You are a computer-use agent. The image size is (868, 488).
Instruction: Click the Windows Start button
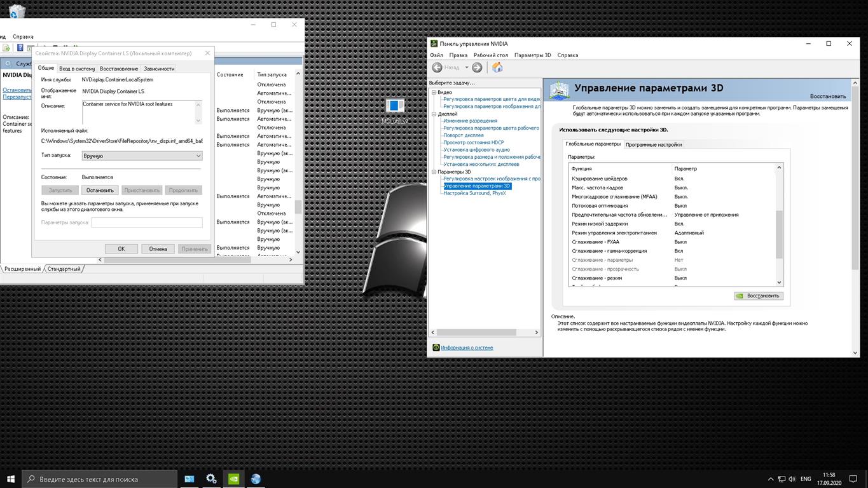pos(11,479)
